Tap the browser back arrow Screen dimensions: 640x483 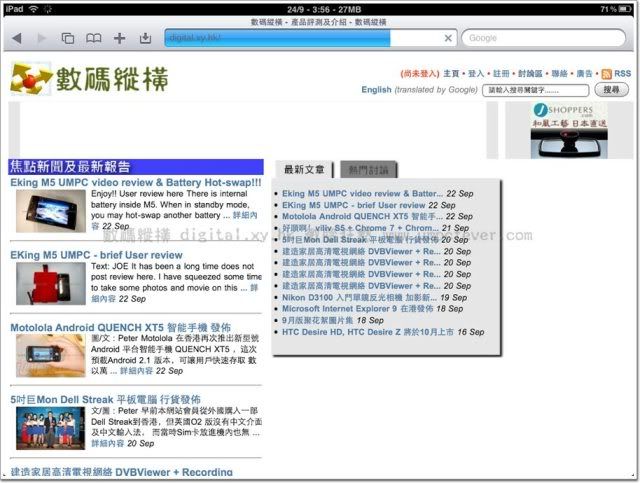16,38
